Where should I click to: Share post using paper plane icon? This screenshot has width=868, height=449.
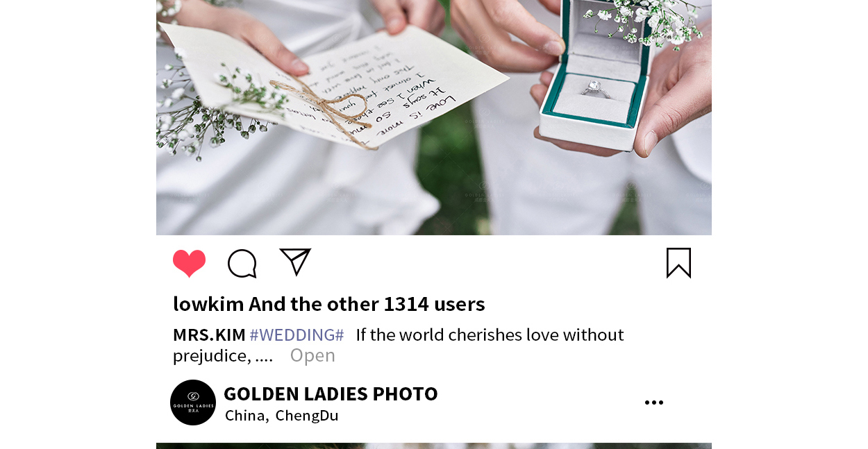point(295,262)
